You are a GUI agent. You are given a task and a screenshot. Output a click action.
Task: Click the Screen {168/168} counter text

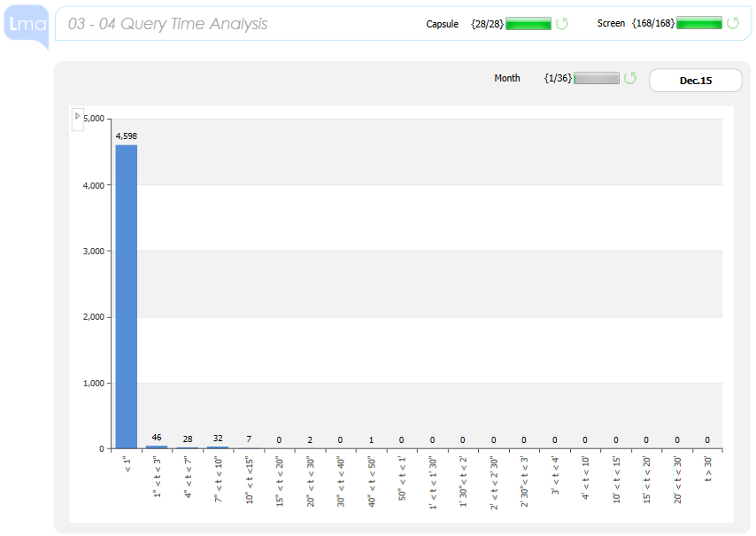(653, 24)
